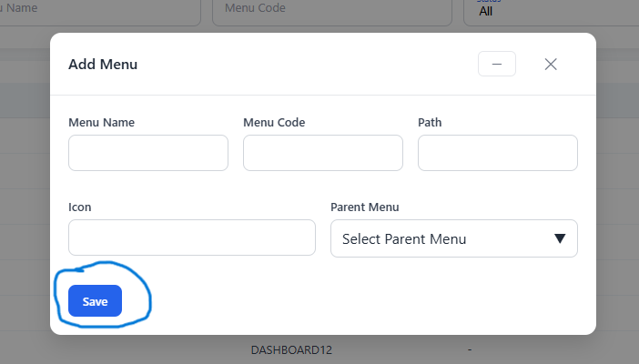Click the dash cell beside DASHBOARD12
Viewport: 639px width, 364px height.
pos(470,349)
